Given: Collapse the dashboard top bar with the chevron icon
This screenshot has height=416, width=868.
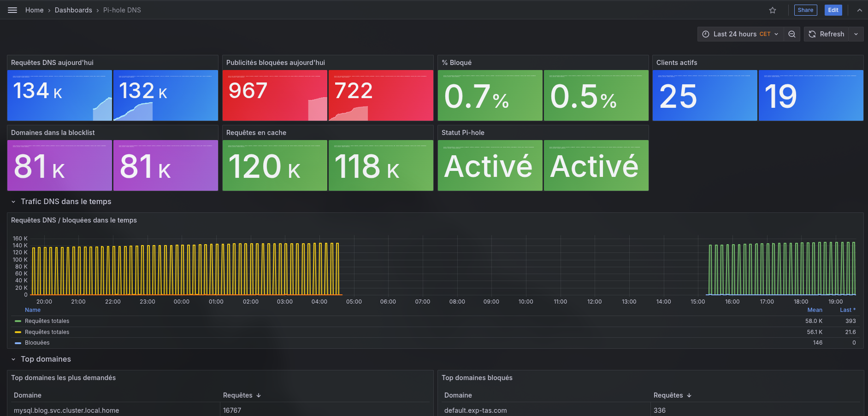Looking at the screenshot, I should point(859,10).
